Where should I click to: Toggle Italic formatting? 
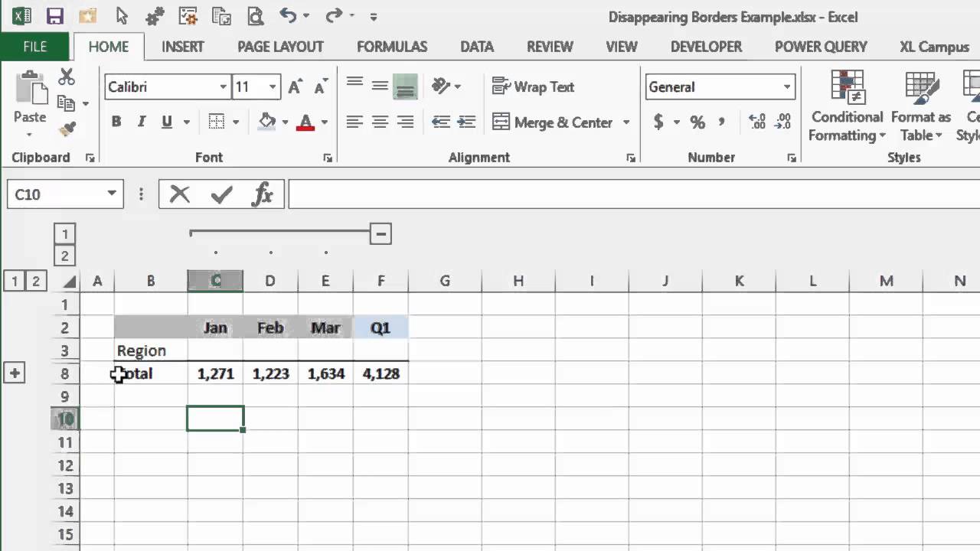(141, 122)
